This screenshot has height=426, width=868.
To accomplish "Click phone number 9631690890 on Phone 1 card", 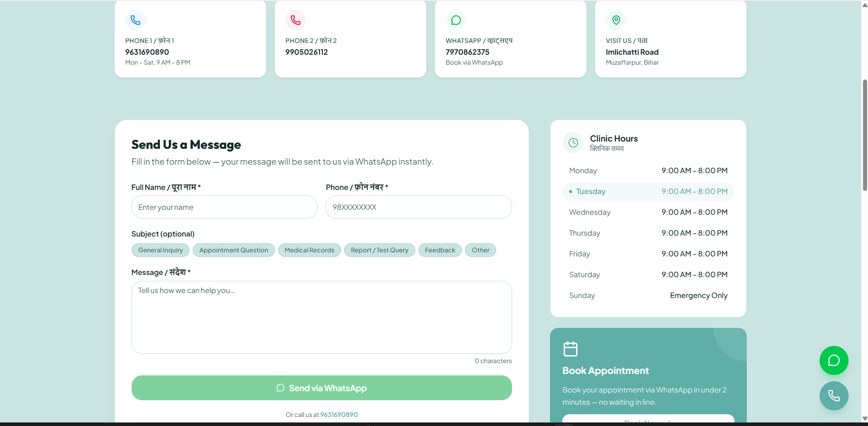I will coord(147,52).
